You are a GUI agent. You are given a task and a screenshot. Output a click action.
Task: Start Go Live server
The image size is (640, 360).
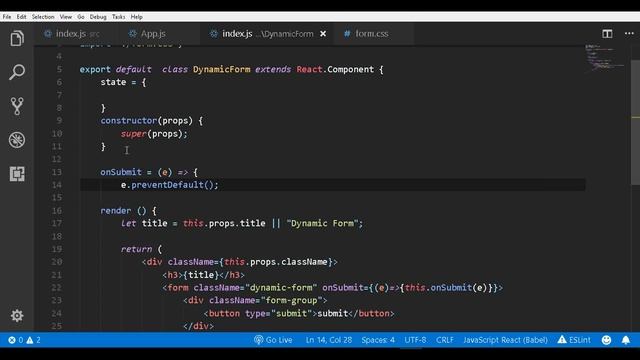click(273, 340)
